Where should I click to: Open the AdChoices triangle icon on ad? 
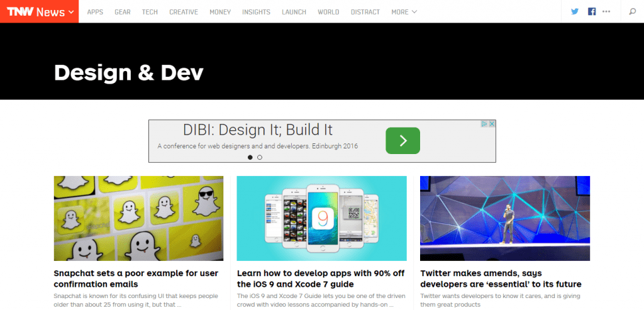[485, 124]
